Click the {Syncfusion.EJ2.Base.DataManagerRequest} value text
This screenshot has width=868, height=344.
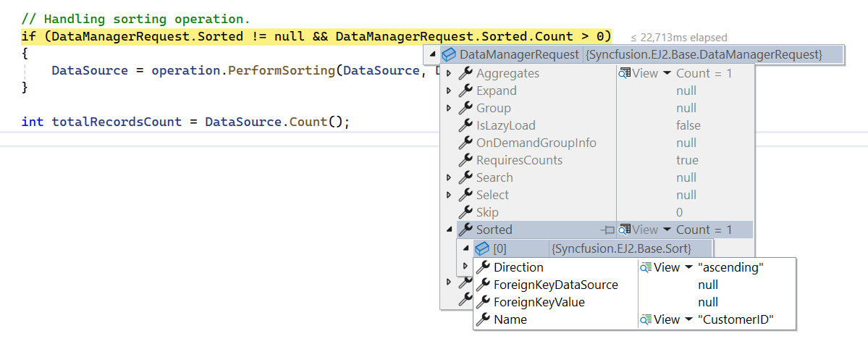tap(704, 55)
